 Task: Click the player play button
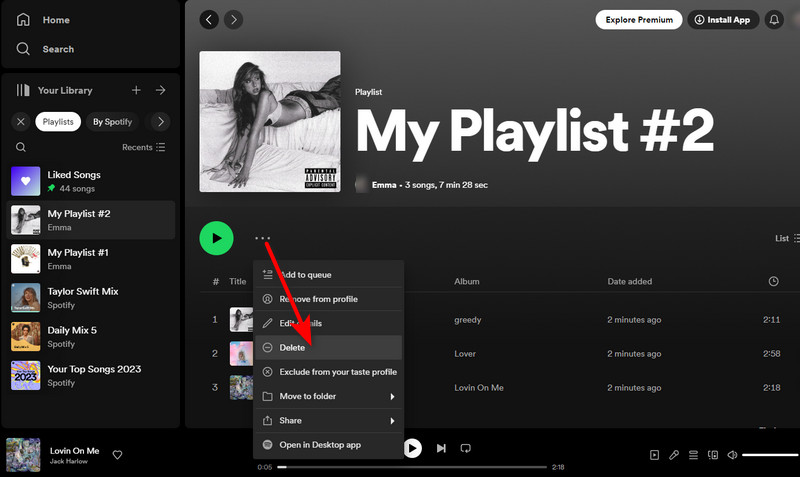(x=413, y=448)
